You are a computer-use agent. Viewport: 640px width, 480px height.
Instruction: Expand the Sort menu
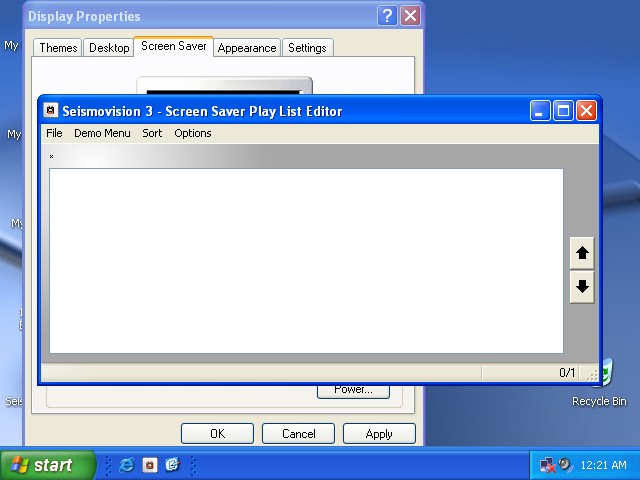pos(152,133)
